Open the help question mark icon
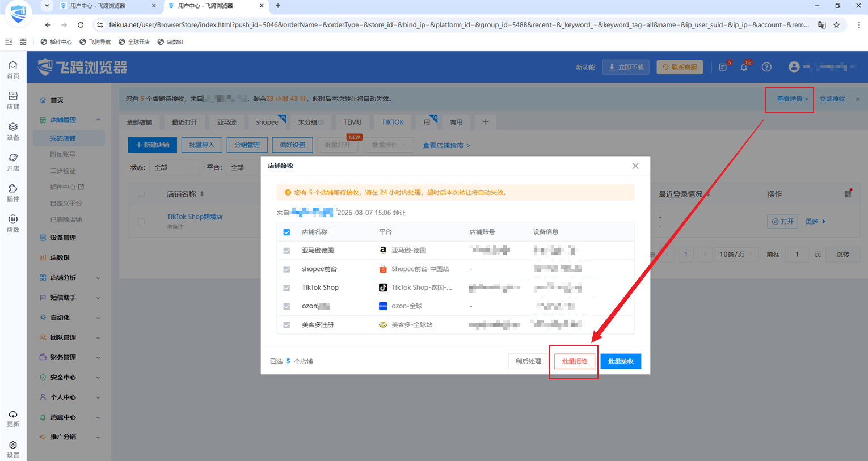The image size is (868, 461). 766,67
